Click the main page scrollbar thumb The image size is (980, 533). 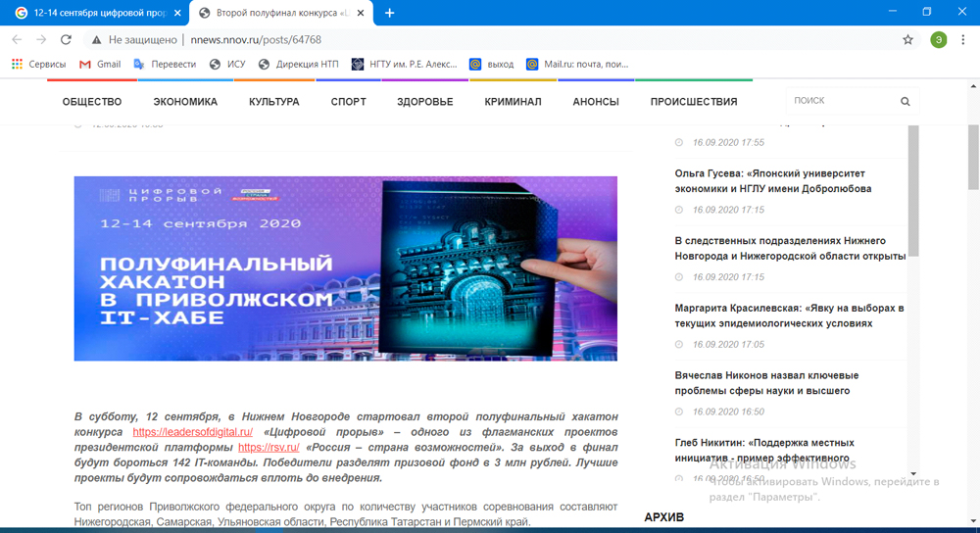tap(974, 158)
